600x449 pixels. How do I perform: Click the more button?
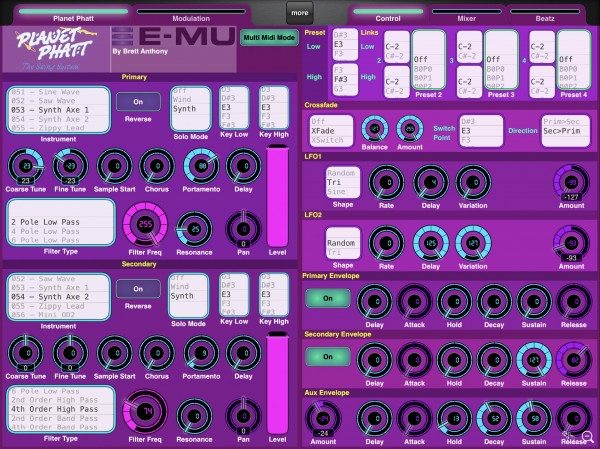coord(300,13)
